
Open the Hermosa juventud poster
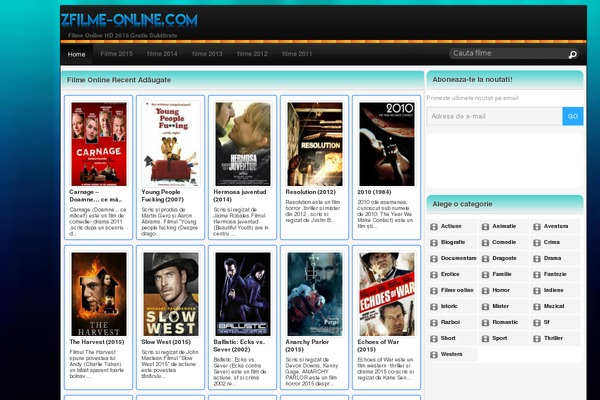243,144
